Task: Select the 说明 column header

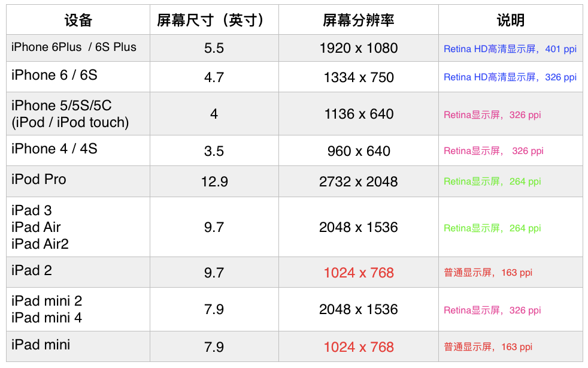Action: [x=510, y=20]
